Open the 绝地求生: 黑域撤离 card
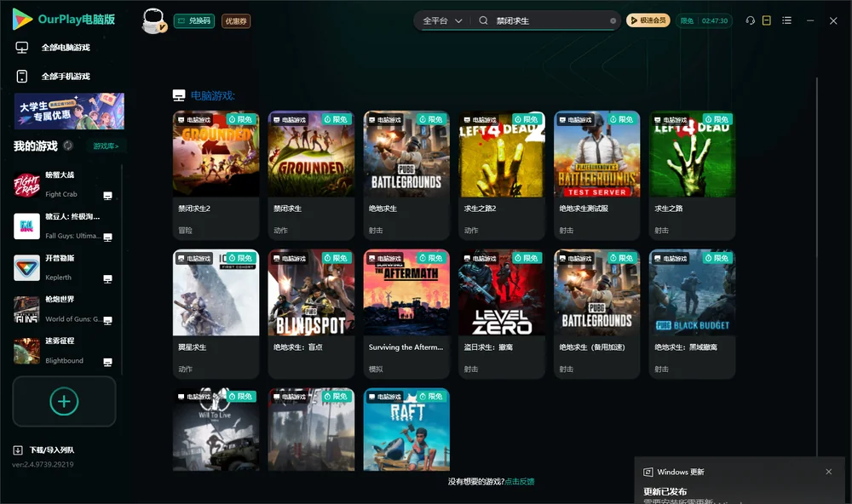This screenshot has width=852, height=504. point(692,314)
